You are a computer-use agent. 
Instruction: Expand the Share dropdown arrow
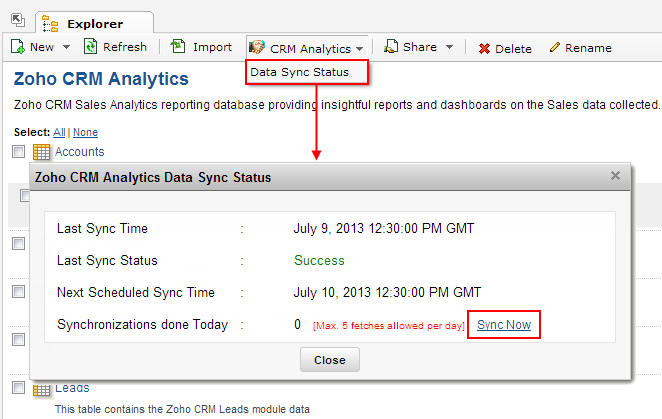tap(449, 47)
